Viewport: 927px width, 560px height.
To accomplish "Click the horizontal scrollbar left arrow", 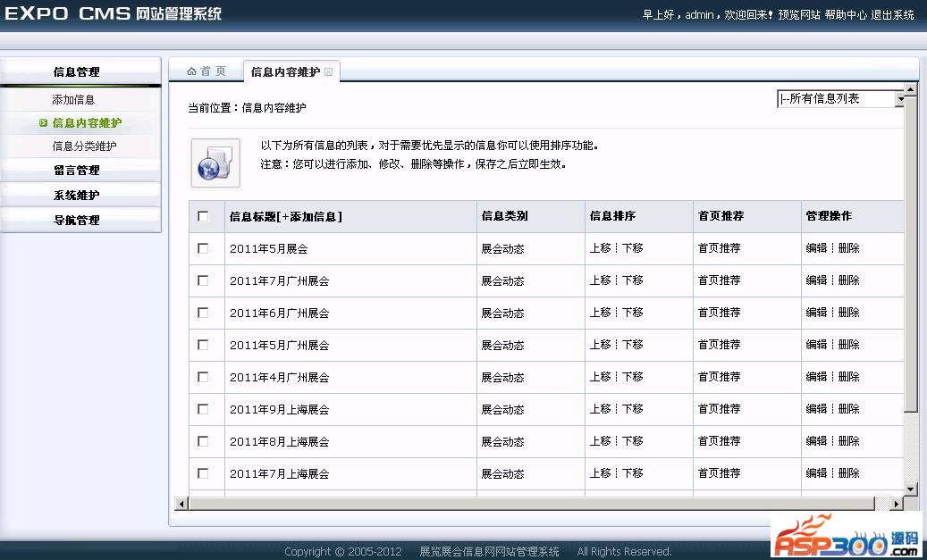I will [181, 504].
